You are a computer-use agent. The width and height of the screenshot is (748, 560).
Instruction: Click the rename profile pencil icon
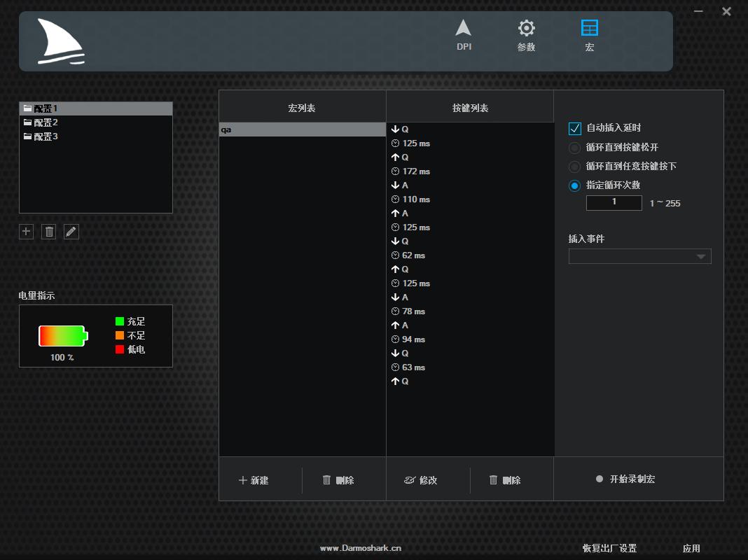click(70, 231)
